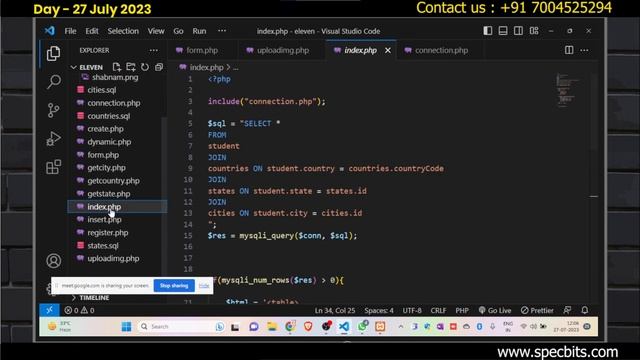640x360 pixels.
Task: Toggle the bottom panel layout icon
Action: tap(503, 31)
